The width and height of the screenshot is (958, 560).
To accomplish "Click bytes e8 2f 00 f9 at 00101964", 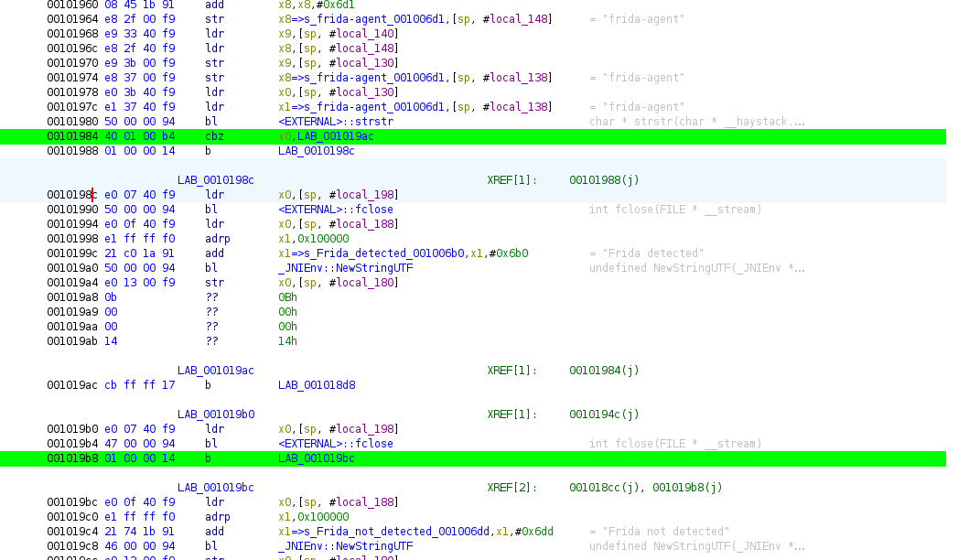I will tap(139, 19).
